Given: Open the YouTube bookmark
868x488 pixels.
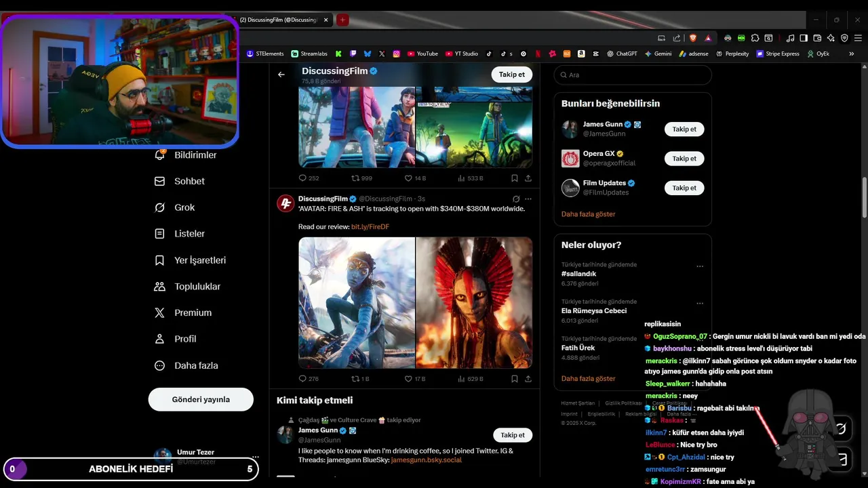Looking at the screenshot, I should tap(422, 54).
